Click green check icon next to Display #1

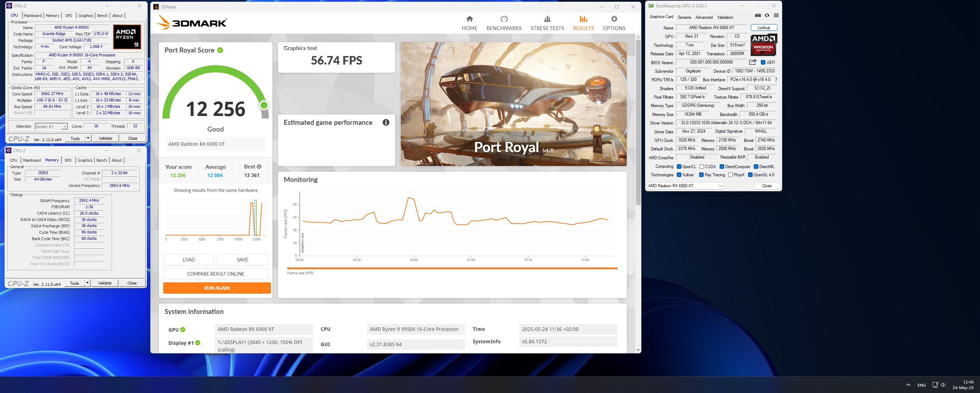[198, 343]
